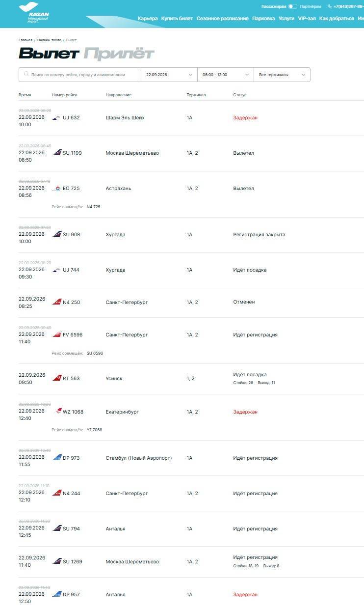This screenshot has height=611, width=364.
Task: Open the date dropdown showing 22.09.2026
Action: click(x=169, y=75)
